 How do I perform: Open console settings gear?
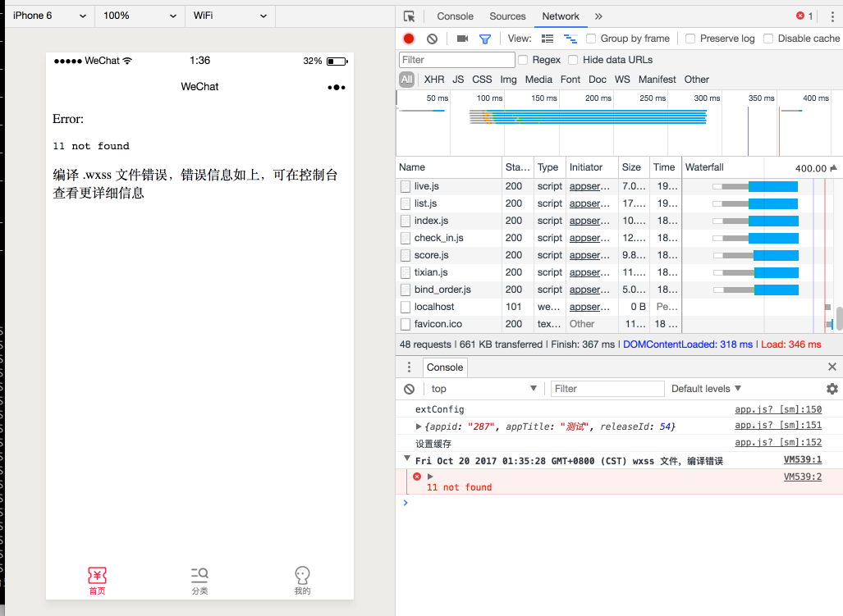(832, 389)
